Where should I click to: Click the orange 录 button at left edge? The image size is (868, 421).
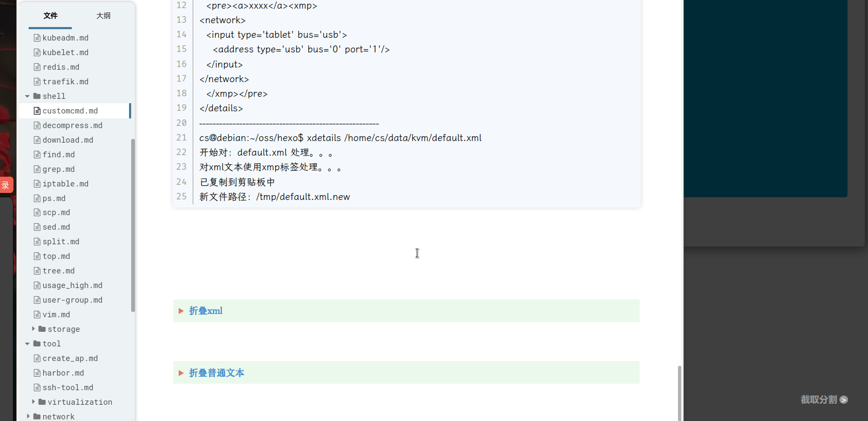(6, 185)
